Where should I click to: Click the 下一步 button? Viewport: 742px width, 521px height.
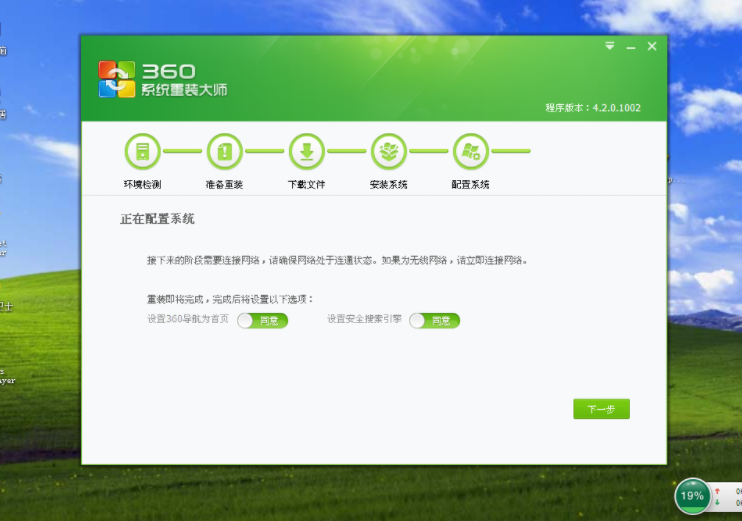tap(601, 409)
